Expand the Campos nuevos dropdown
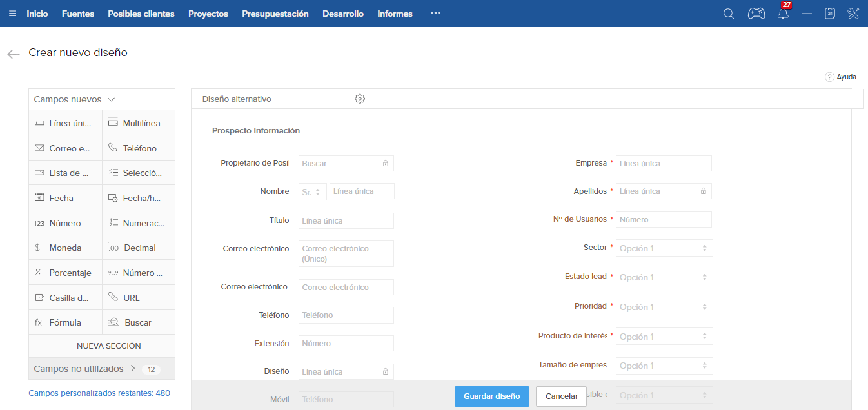 pyautogui.click(x=74, y=99)
